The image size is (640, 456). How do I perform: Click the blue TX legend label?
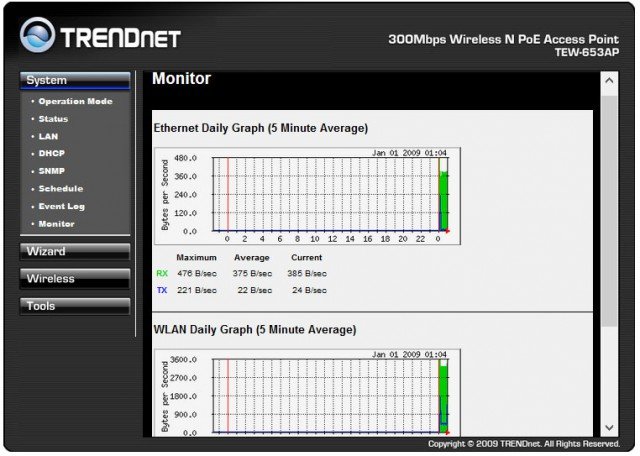tap(162, 290)
